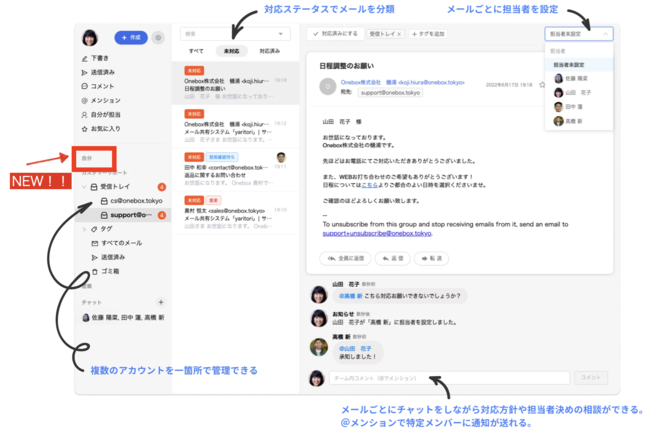Screen dimensions: 650x431
Task: Open メンション in the sidebar
Action: [x=104, y=100]
